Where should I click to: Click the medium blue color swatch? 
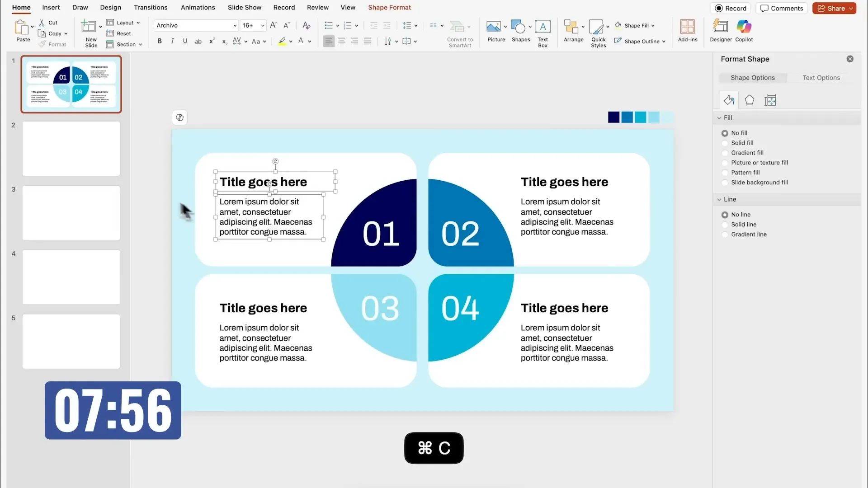coord(627,117)
